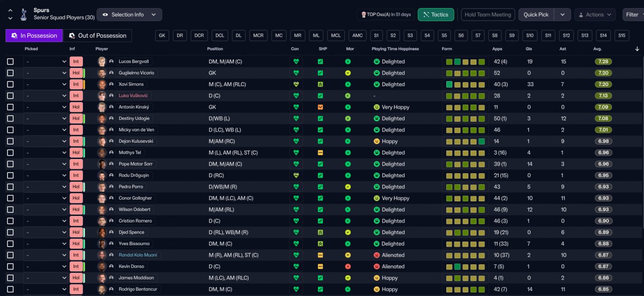The height and width of the screenshot is (296, 644).
Task: Expand the Quick Pick arrow dropdown
Action: point(562,15)
